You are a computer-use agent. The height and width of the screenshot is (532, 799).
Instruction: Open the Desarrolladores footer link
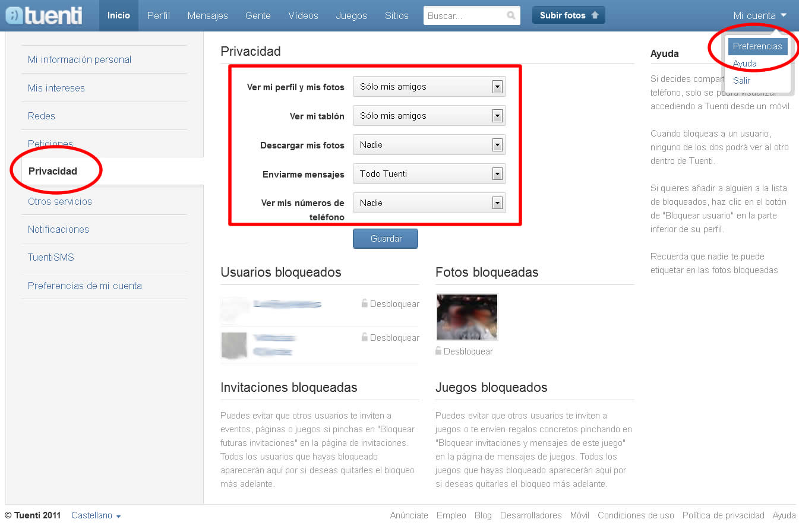pyautogui.click(x=531, y=515)
